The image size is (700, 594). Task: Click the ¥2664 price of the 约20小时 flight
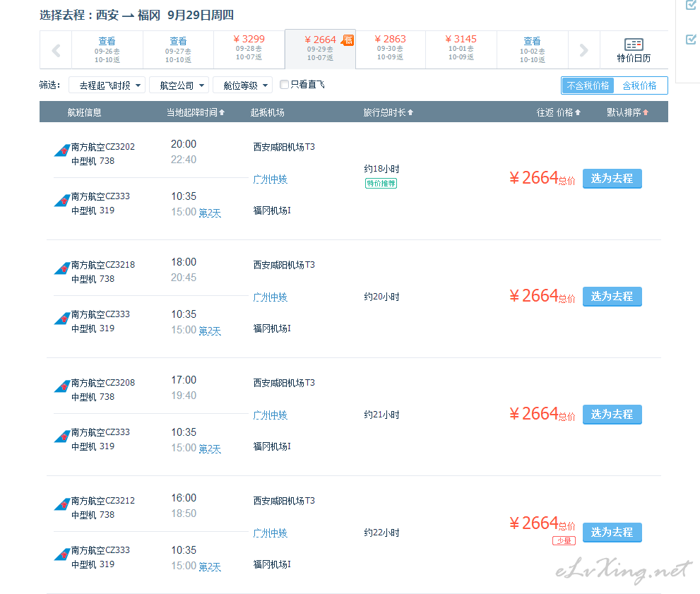point(542,296)
